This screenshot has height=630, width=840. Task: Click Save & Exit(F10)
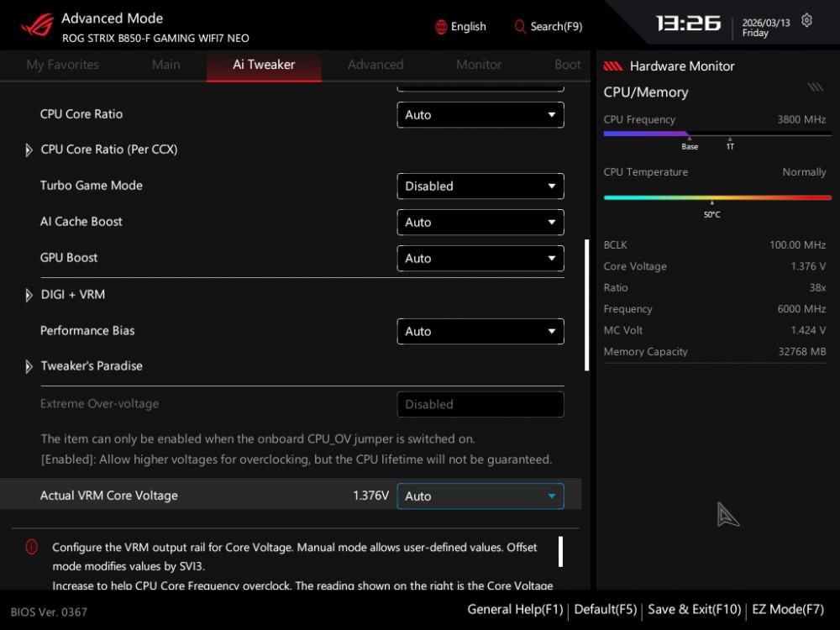pos(695,609)
